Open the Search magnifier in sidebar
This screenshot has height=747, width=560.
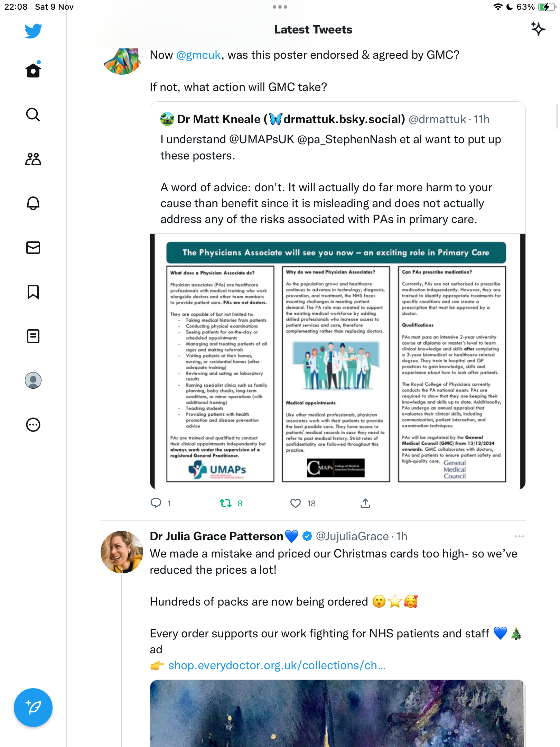click(x=33, y=114)
